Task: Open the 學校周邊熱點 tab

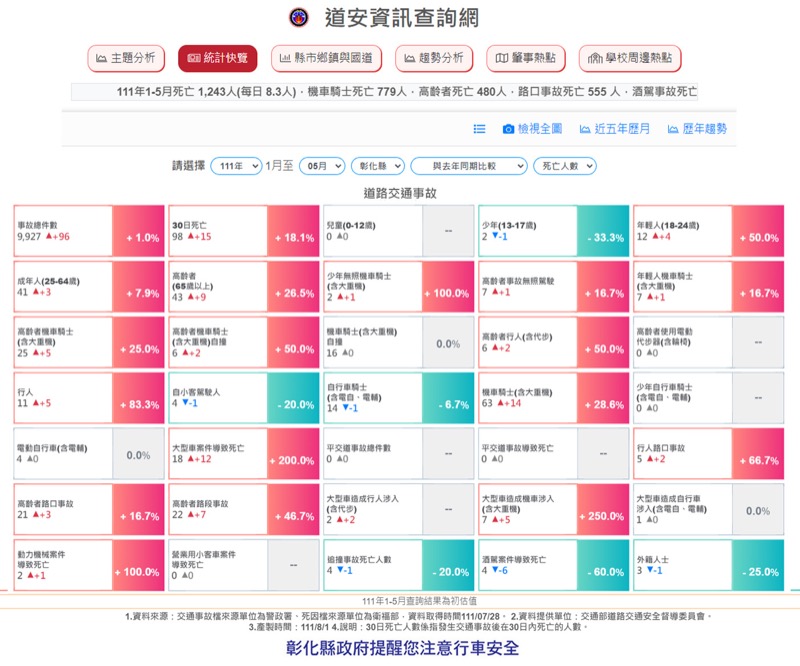Action: coord(630,58)
